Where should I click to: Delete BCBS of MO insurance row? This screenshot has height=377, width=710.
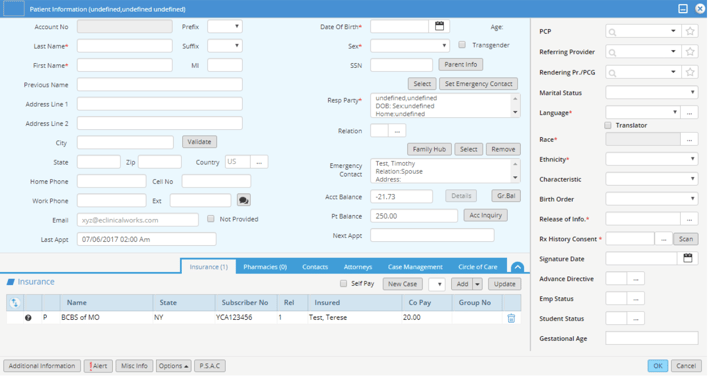[511, 318]
